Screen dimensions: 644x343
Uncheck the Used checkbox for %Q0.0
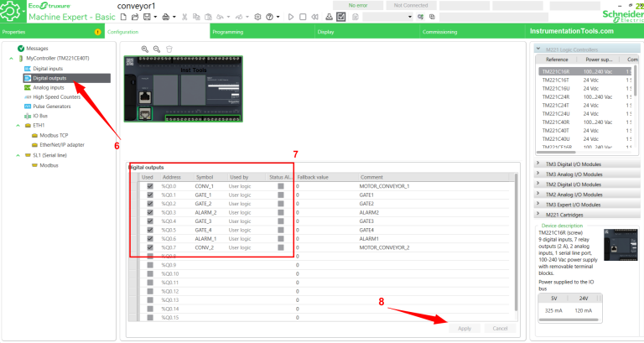pyautogui.click(x=150, y=186)
